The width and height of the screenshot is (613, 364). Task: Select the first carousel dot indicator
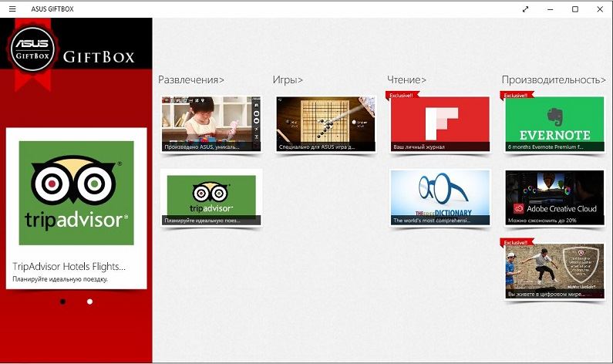tap(63, 302)
